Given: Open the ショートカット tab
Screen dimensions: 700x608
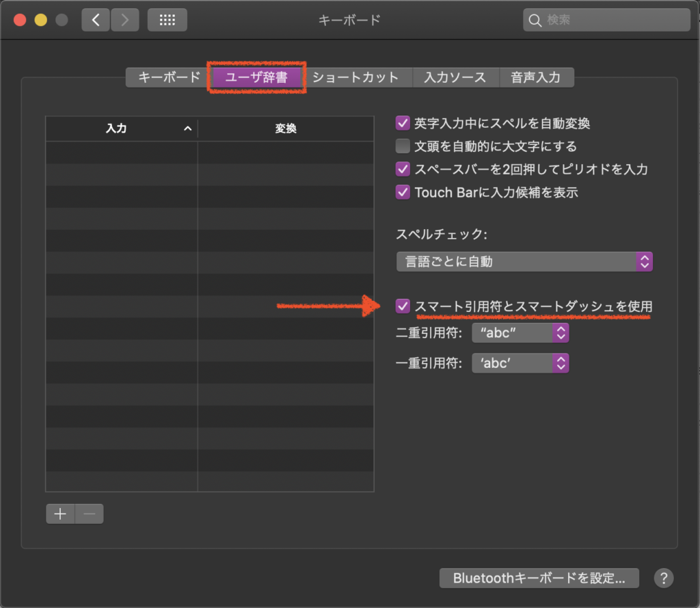Looking at the screenshot, I should tap(355, 77).
